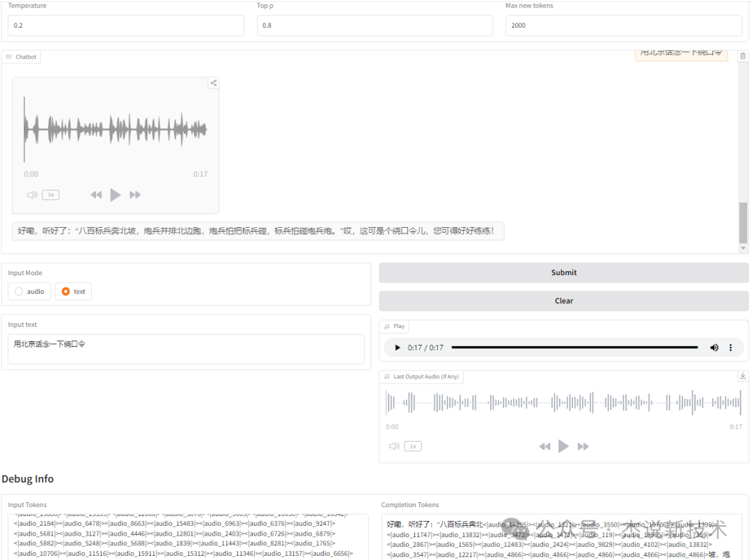Screen dimensions: 752x560
Task: Seek on the Play panel progress bar
Action: pyautogui.click(x=574, y=348)
